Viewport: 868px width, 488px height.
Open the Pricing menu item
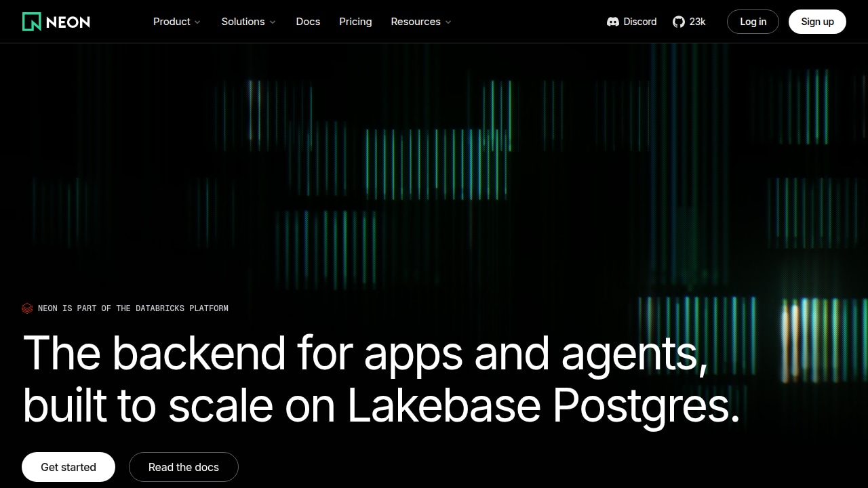point(355,22)
